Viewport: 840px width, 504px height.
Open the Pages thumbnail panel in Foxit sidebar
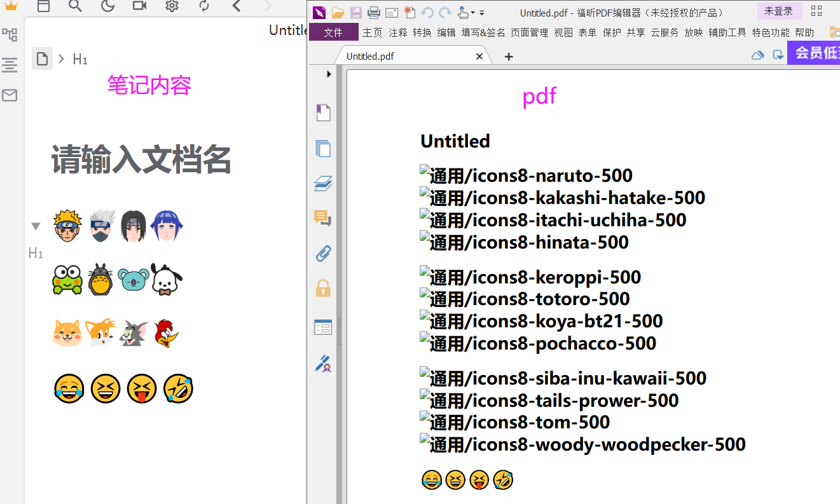323,149
